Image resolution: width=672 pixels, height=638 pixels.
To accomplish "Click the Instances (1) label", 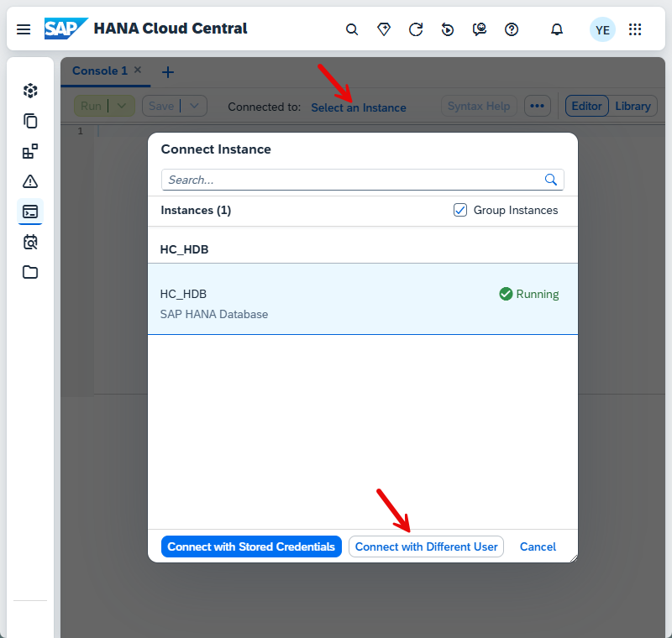I will point(196,210).
